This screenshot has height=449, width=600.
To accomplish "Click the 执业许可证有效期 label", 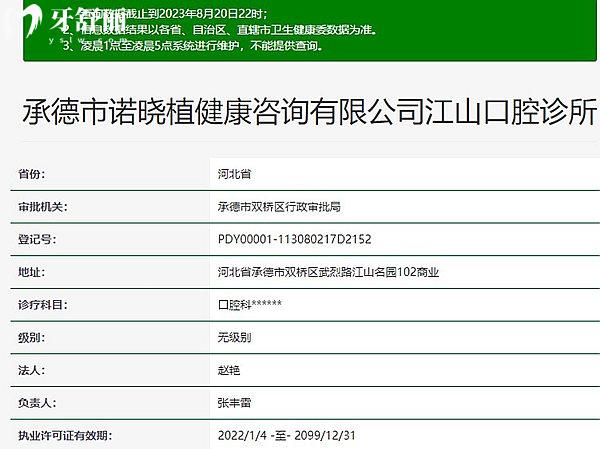I will pyautogui.click(x=65, y=436).
